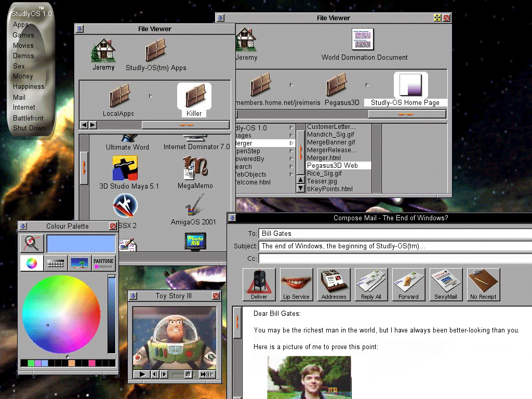This screenshot has width=532, height=399.
Task: Select the members.home.net/jreimeris folder icon
Action: coord(261,85)
